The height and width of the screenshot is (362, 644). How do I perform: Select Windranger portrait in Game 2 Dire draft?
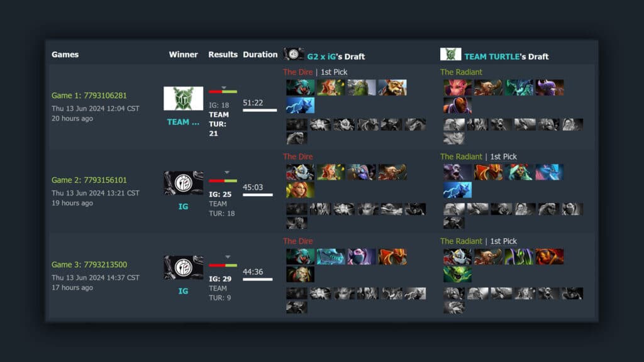[300, 190]
